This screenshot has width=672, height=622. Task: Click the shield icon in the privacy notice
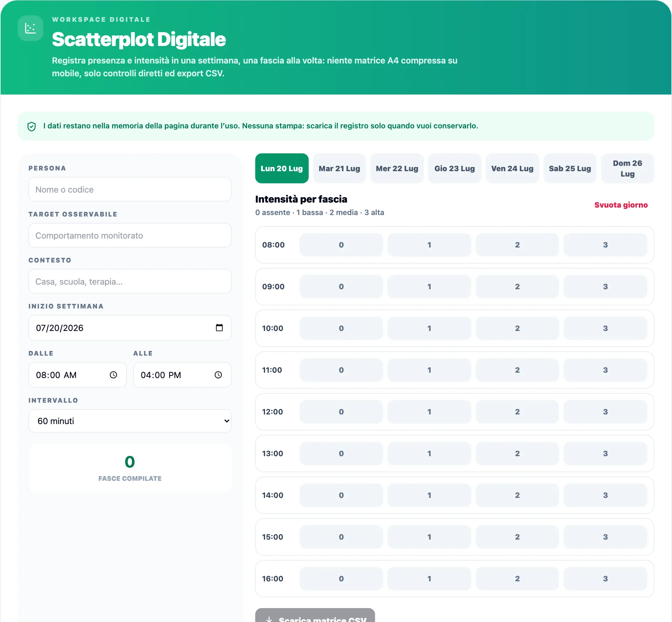point(32,126)
